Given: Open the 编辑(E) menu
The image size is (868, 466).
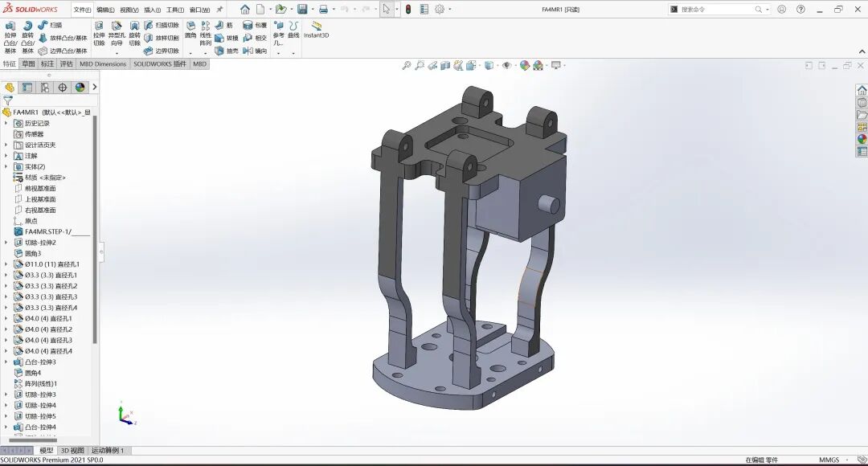Looking at the screenshot, I should coord(105,10).
